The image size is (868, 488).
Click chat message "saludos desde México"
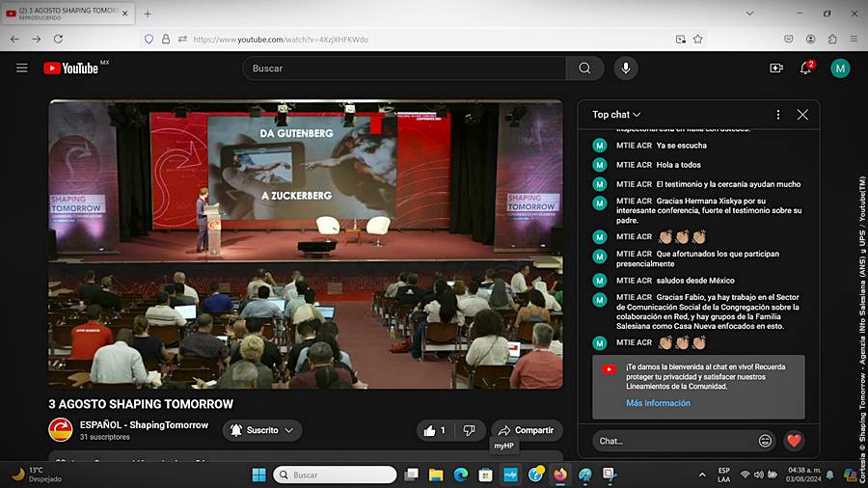point(695,281)
